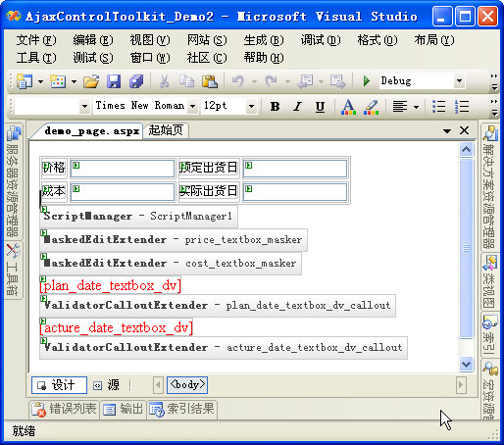Open the Debug configuration dropdown
Viewport: 504px width, 445px height.
[459, 80]
